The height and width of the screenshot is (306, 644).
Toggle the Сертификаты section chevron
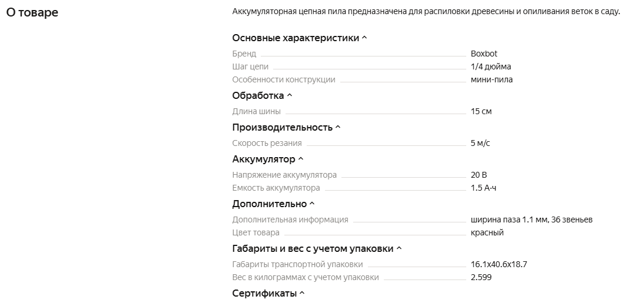click(302, 293)
